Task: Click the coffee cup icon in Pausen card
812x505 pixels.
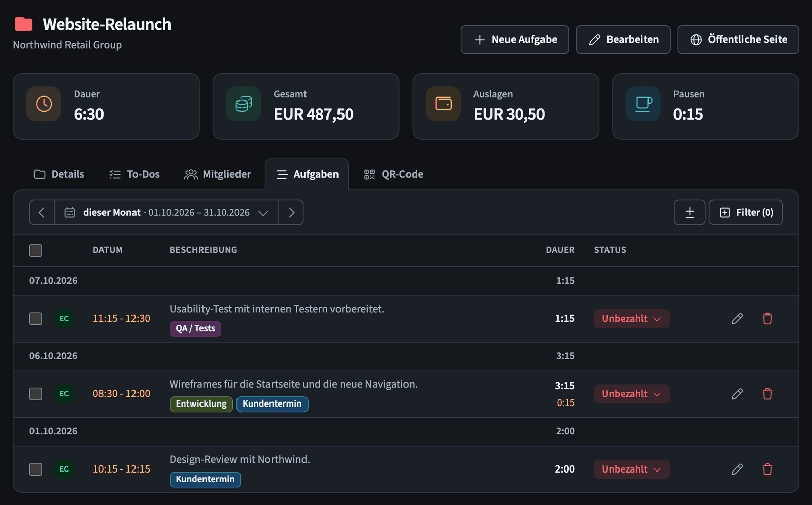Action: [x=644, y=104]
